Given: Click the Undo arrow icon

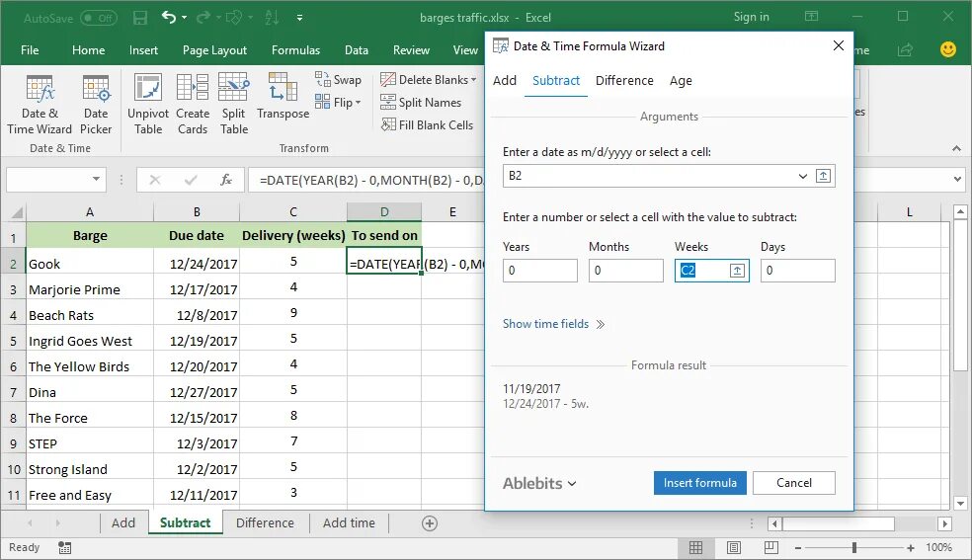Looking at the screenshot, I should [169, 18].
